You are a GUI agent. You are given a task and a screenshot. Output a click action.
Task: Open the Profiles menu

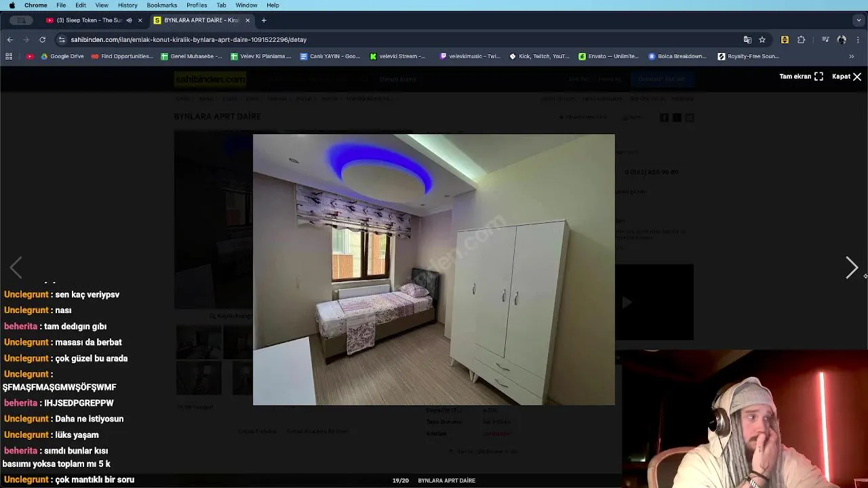point(197,5)
